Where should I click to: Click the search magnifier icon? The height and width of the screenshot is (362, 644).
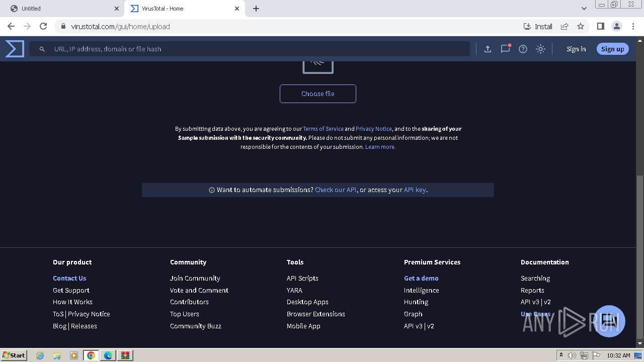pos(42,49)
